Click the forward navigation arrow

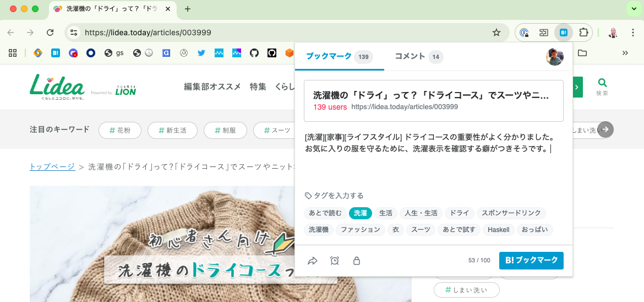pos(30,33)
